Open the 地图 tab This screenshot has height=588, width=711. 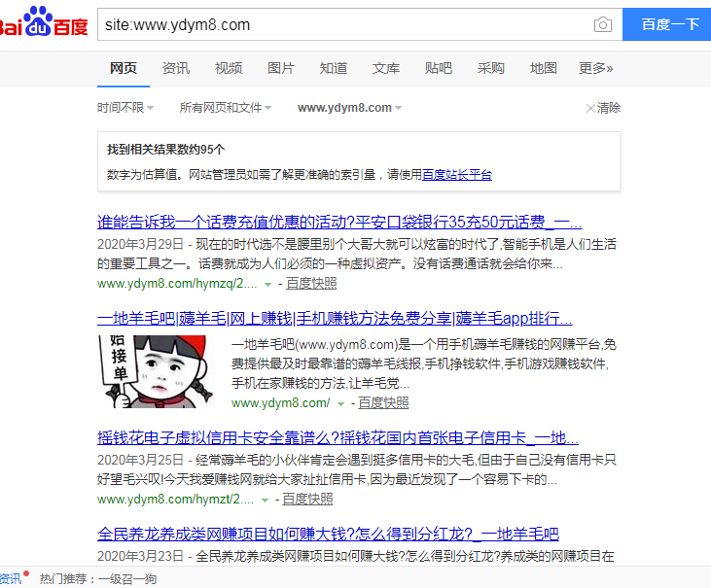tap(544, 68)
